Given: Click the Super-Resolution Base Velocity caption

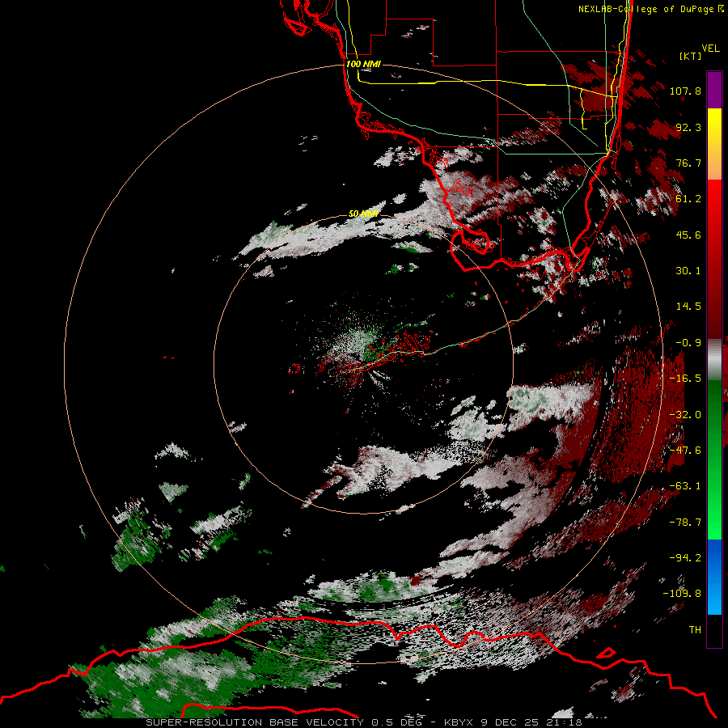Looking at the screenshot, I should [363, 722].
